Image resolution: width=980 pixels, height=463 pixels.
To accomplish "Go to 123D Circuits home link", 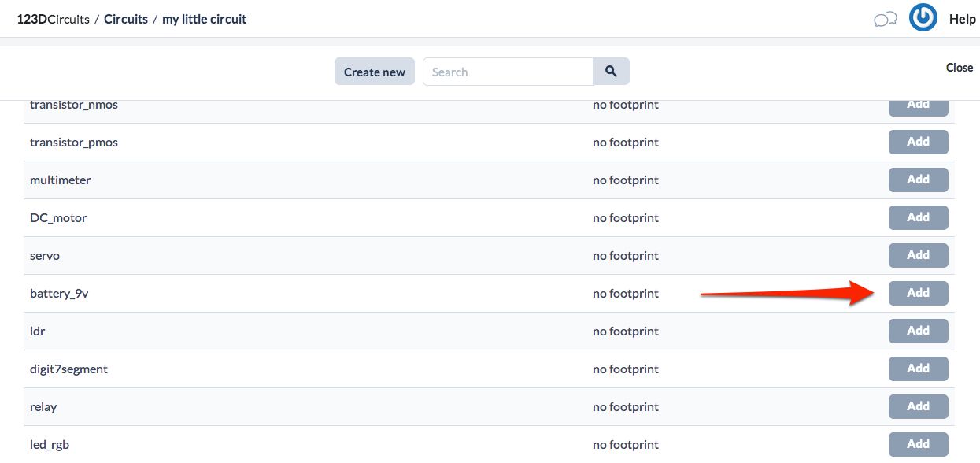I will (x=53, y=19).
